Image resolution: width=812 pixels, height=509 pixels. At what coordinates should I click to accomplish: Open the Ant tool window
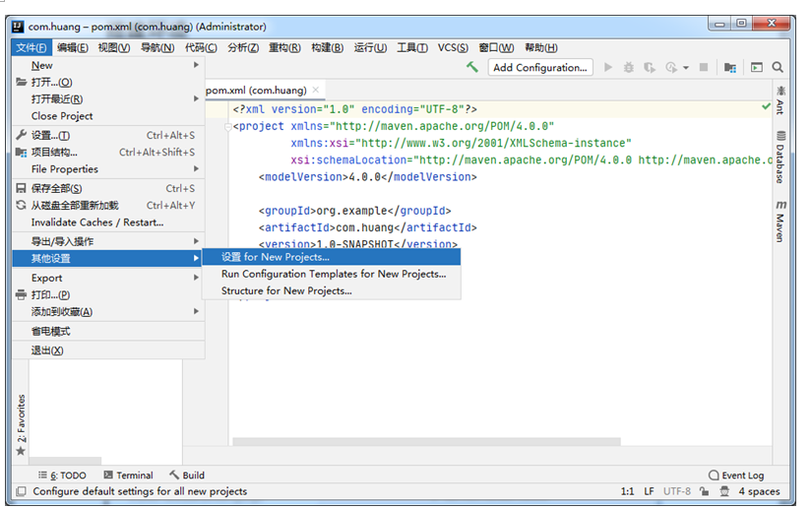click(x=781, y=100)
